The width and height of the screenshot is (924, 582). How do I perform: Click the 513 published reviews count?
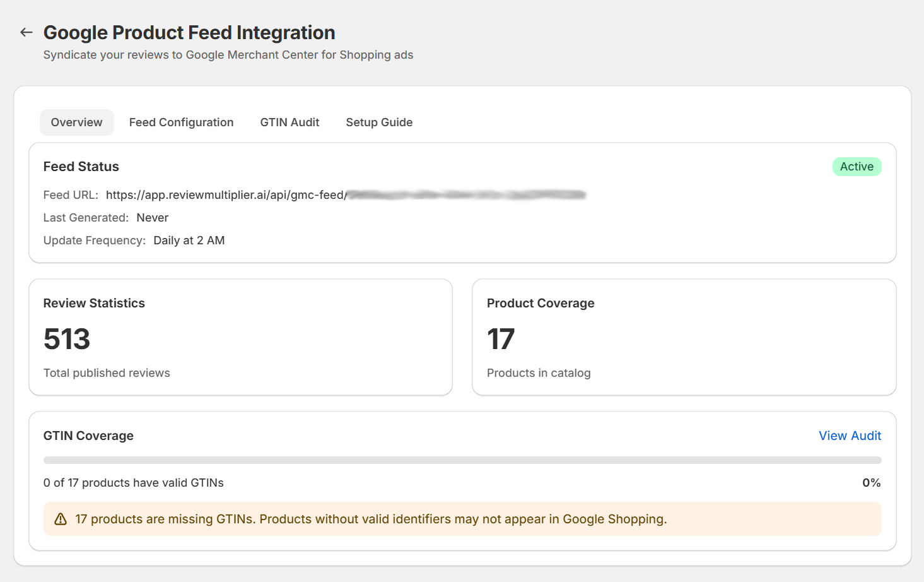coord(66,339)
